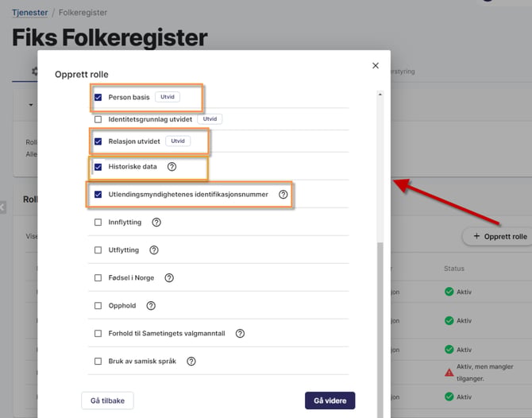532x418 pixels.
Task: Click the dialog's vertical scrollbar thumb
Action: 380,329
